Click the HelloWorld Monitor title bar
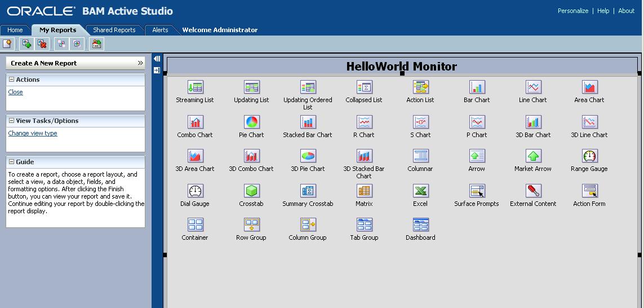This screenshot has width=644, height=308. (x=401, y=67)
